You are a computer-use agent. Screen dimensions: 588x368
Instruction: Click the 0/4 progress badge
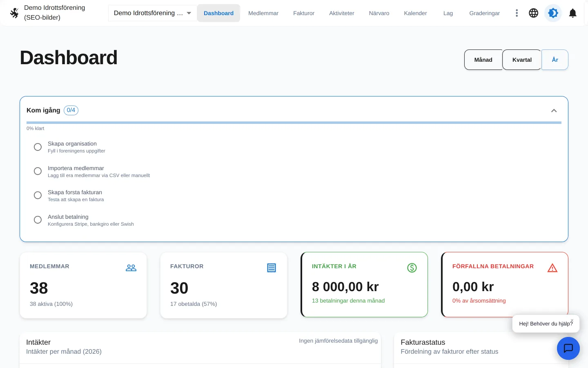(71, 110)
